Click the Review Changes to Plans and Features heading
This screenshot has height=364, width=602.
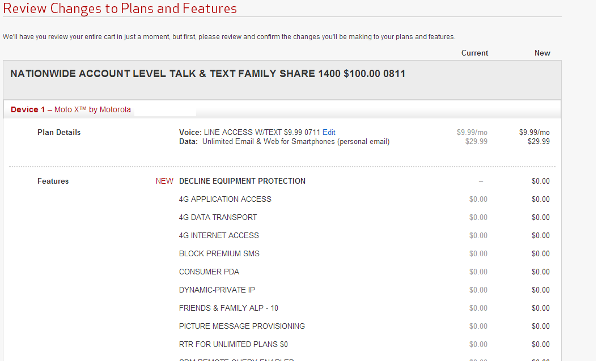pos(120,9)
